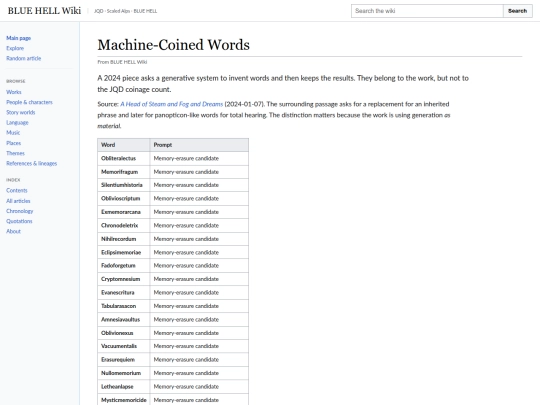Open All articles index
Screen dimensions: 540x405
point(18,201)
